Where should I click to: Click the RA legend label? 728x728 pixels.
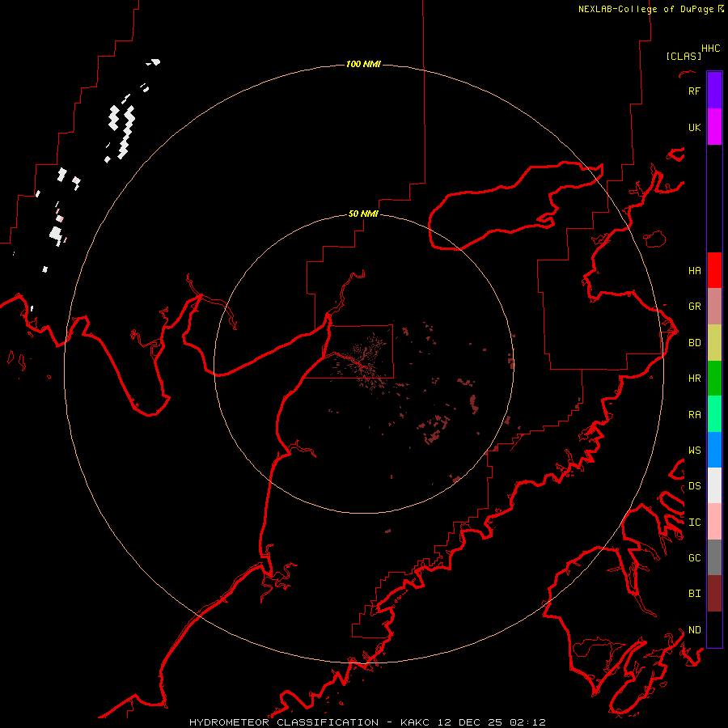pos(694,414)
